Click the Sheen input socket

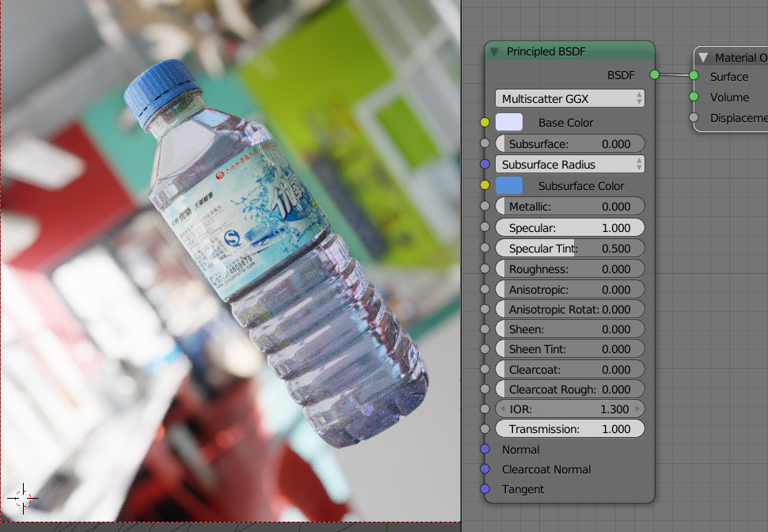coord(485,329)
